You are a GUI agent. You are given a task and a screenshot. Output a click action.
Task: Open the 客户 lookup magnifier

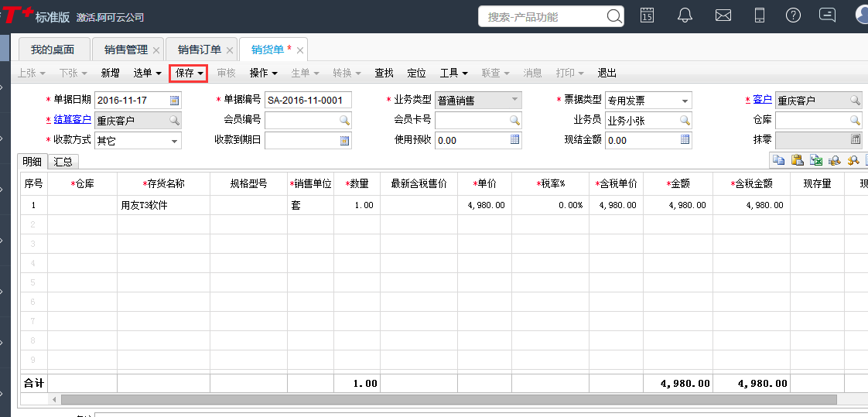(856, 101)
